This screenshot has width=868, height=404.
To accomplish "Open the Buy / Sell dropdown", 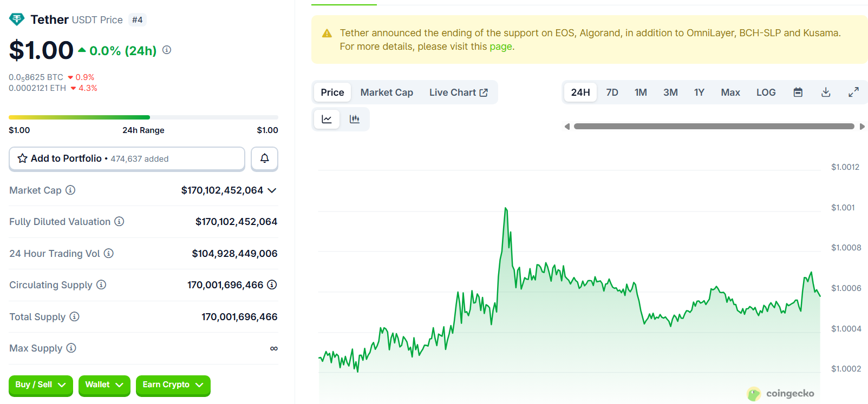I will 41,385.
